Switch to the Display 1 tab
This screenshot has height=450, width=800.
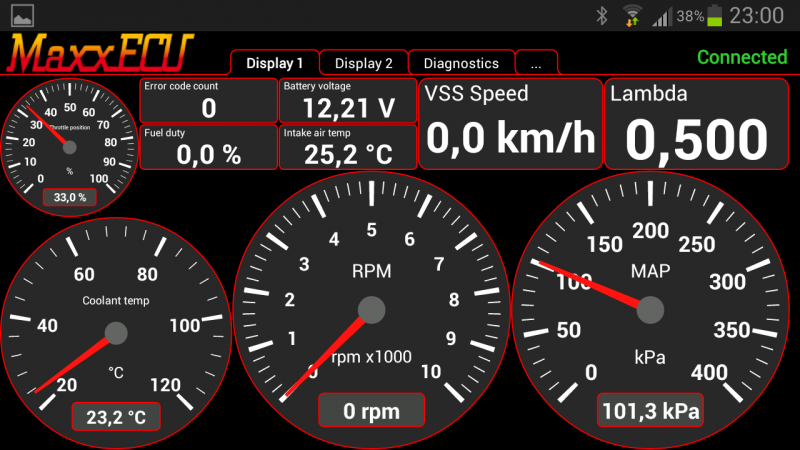point(274,63)
